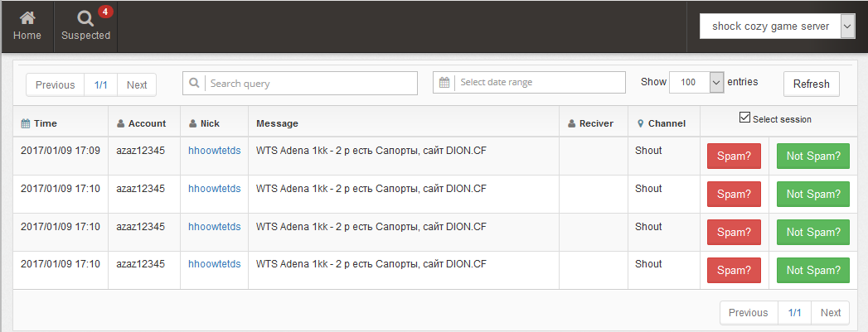The height and width of the screenshot is (332, 868).
Task: Click the Nick column user icon
Action: (x=192, y=123)
